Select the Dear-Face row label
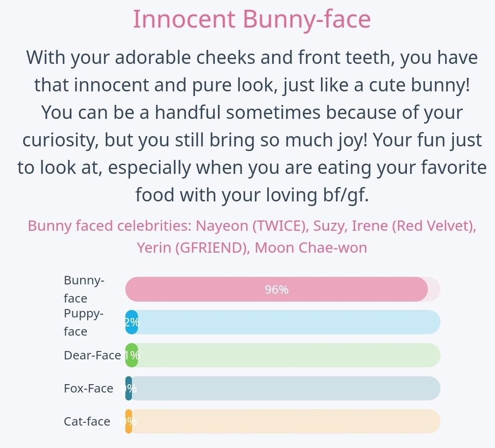The width and height of the screenshot is (495, 448). click(x=92, y=355)
